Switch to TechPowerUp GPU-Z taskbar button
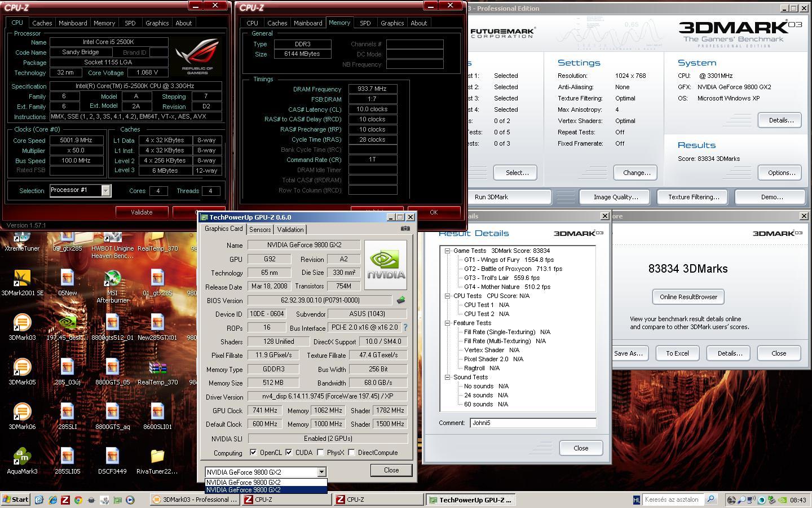Screen dimensions: 812x508 pos(471,500)
